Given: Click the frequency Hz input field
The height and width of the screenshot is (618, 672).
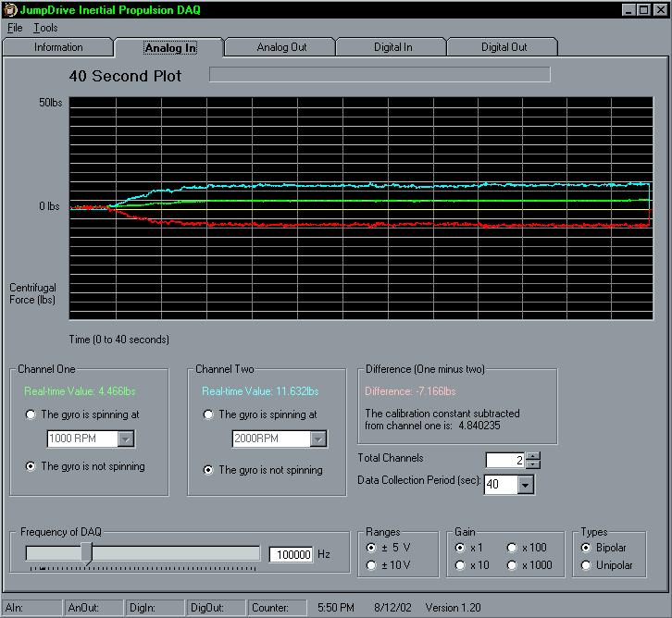Looking at the screenshot, I should click(x=291, y=554).
